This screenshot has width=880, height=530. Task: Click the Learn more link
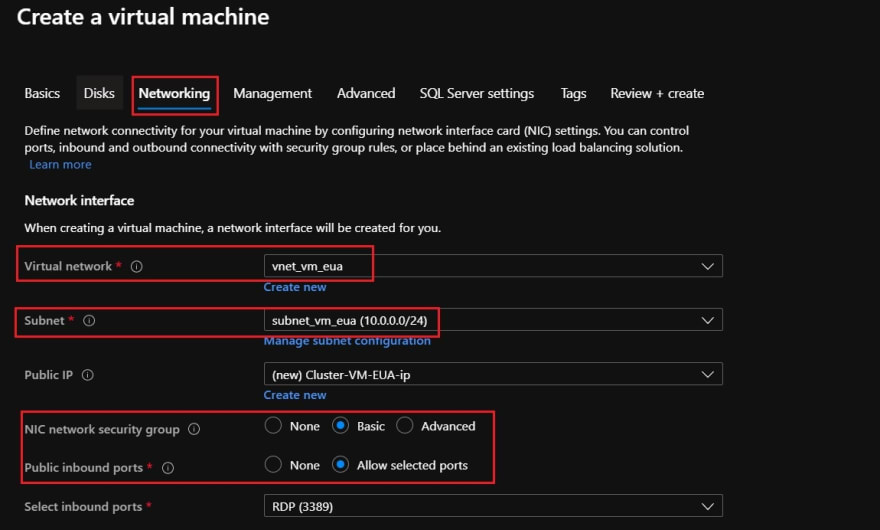(x=61, y=165)
